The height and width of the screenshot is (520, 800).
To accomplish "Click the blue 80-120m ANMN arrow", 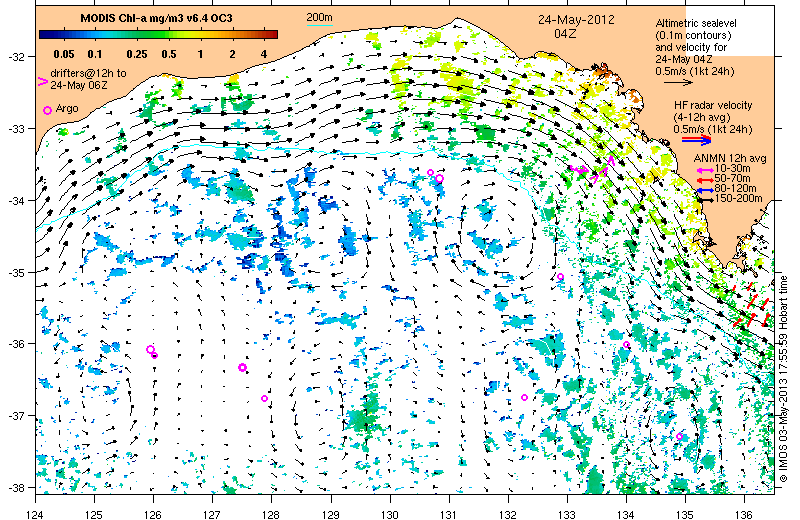I will click(x=705, y=190).
